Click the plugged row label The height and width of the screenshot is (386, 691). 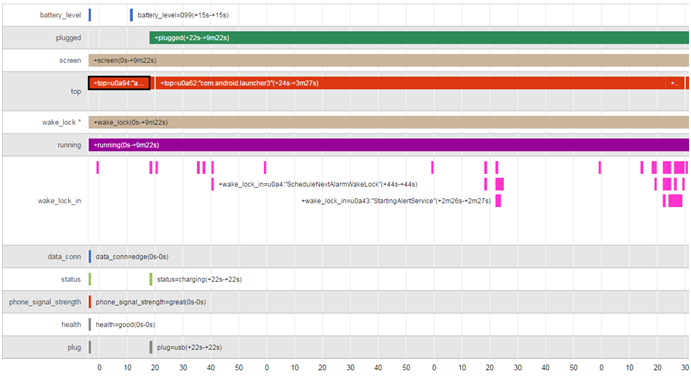[x=68, y=38]
